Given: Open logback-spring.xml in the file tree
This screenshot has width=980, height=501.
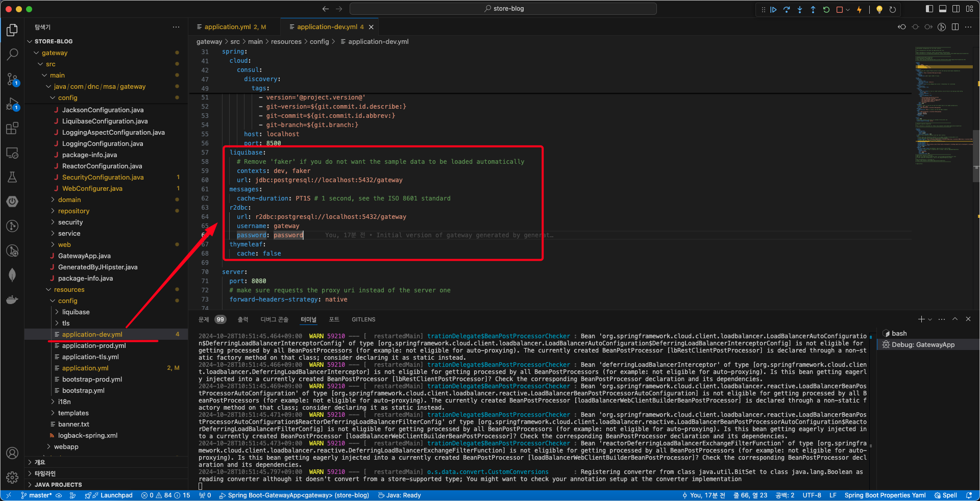Looking at the screenshot, I should [88, 435].
